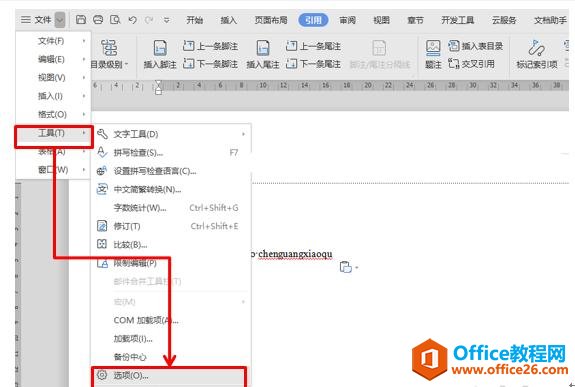Click 交叉引用 button

click(472, 64)
